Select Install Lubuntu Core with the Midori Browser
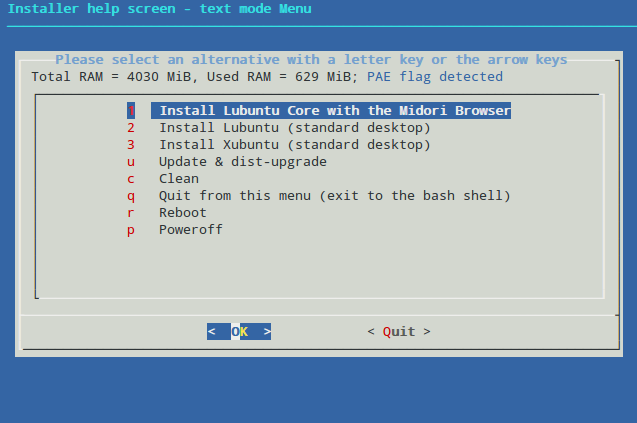The height and width of the screenshot is (423, 637). 331,111
